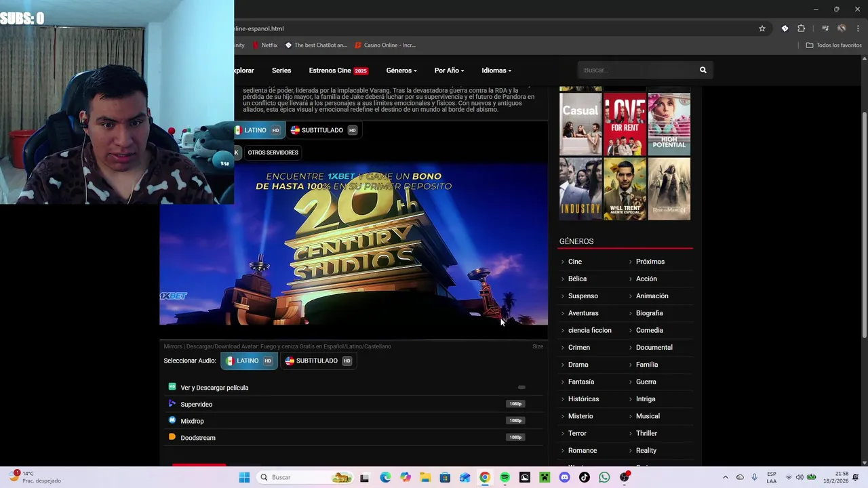
Task: Select SUBTITULADO audio above the player
Action: pyautogui.click(x=323, y=130)
